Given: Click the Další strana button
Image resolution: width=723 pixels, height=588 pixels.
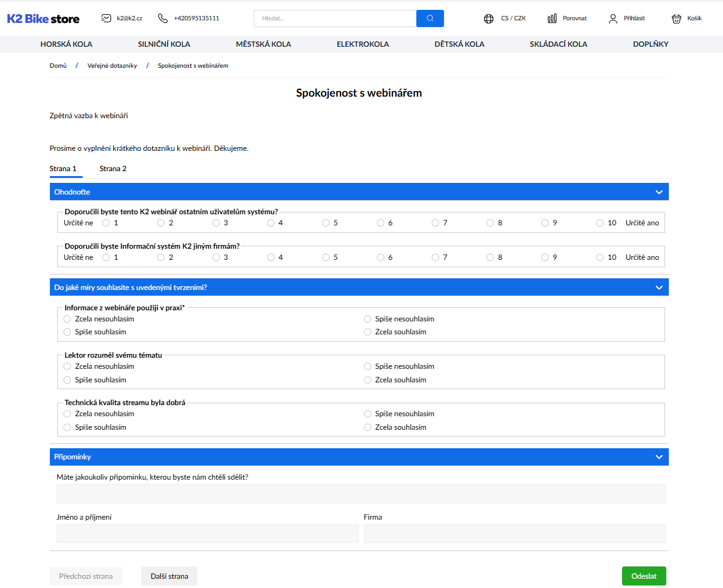Looking at the screenshot, I should [x=169, y=576].
